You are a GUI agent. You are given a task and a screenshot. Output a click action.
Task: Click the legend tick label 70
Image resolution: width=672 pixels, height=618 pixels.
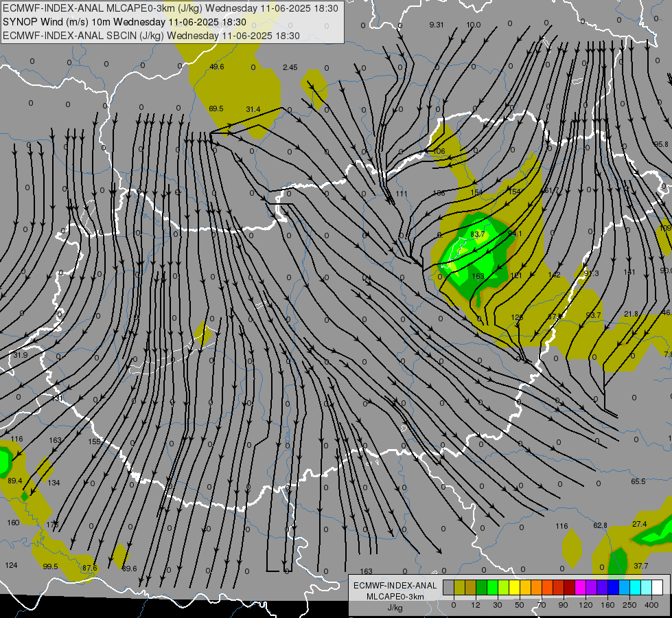[542, 605]
